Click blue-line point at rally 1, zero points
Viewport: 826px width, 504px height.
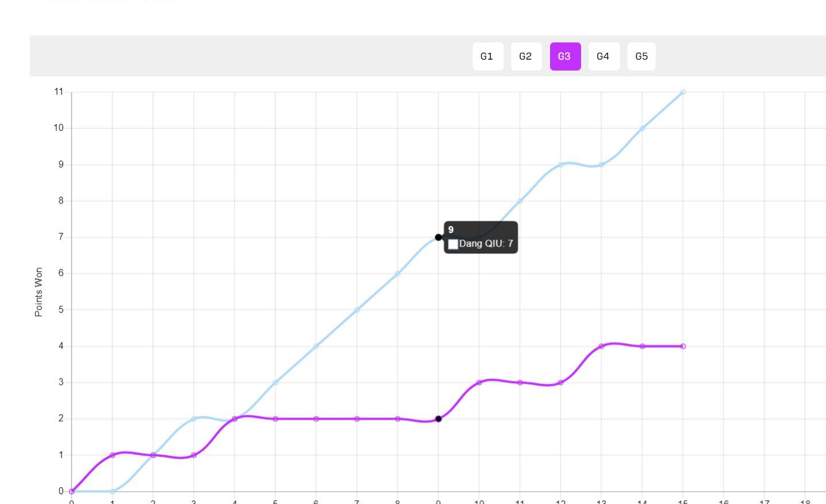click(x=112, y=491)
